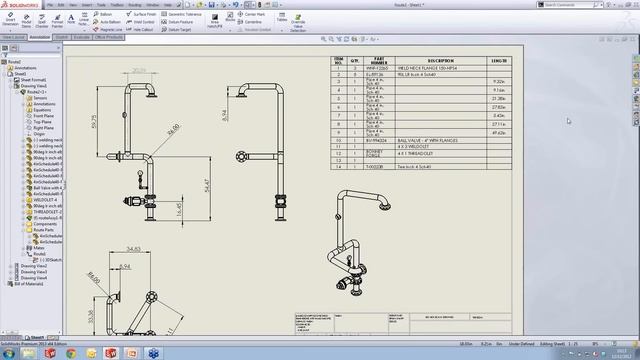Image resolution: width=640 pixels, height=360 pixels.
Task: Expand the Drawing View4 node
Action: (x=11, y=278)
